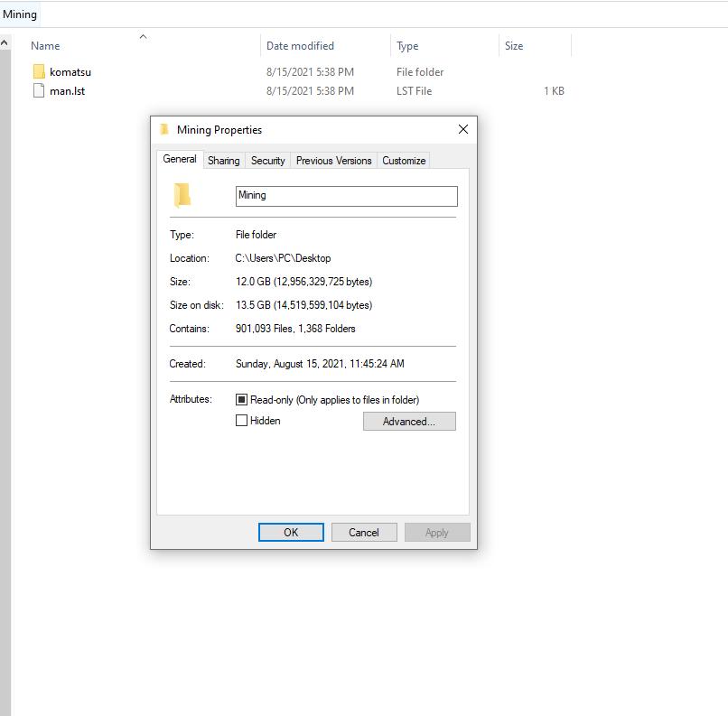Collapse the navigation pane up arrow

[5, 42]
